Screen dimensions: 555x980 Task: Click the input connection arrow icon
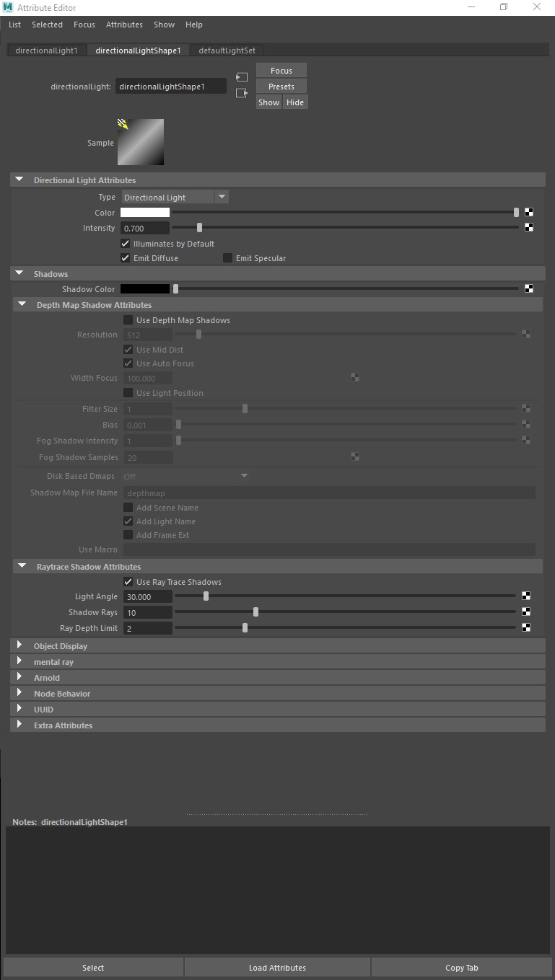click(242, 77)
